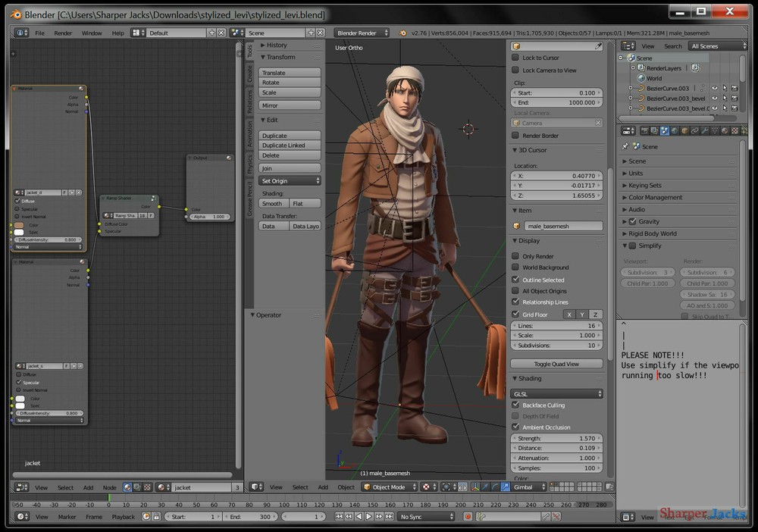Screen dimensions: 758x532
Task: Open the Render menu in the top header
Action: (x=63, y=33)
